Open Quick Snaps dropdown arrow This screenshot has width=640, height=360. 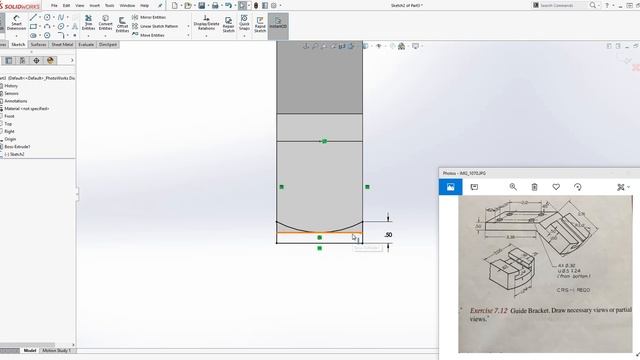pyautogui.click(x=244, y=36)
